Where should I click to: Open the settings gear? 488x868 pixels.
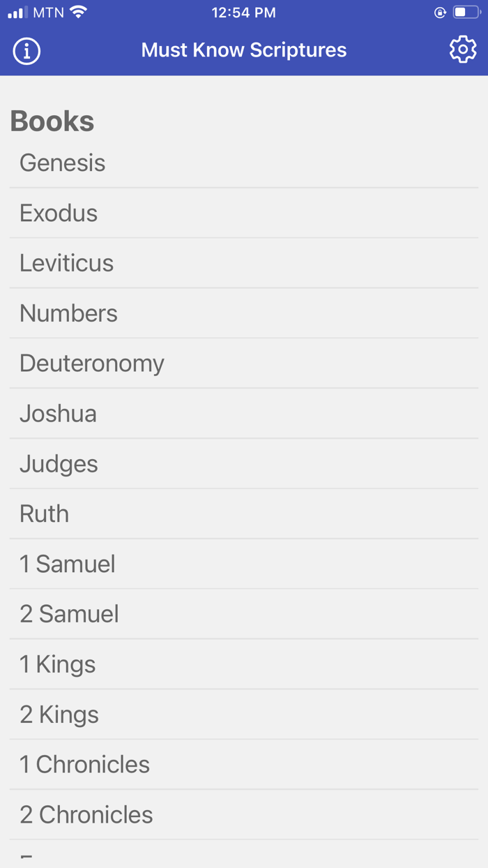pyautogui.click(x=462, y=50)
